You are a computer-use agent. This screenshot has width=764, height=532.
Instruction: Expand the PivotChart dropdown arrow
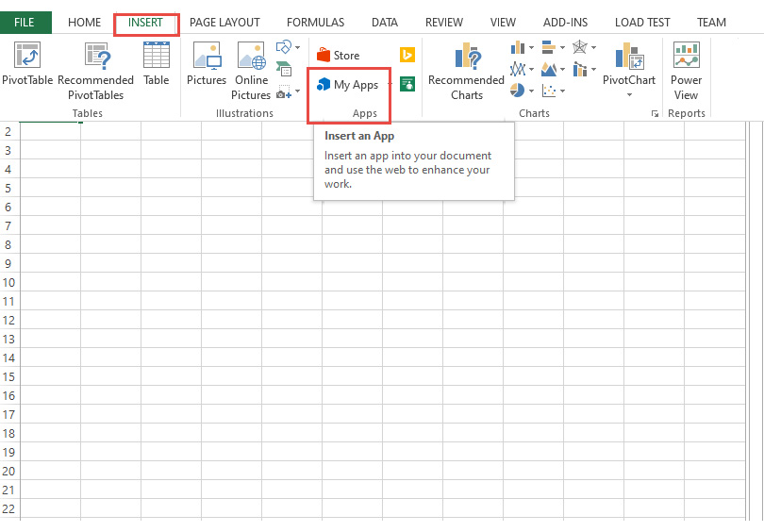pos(629,95)
